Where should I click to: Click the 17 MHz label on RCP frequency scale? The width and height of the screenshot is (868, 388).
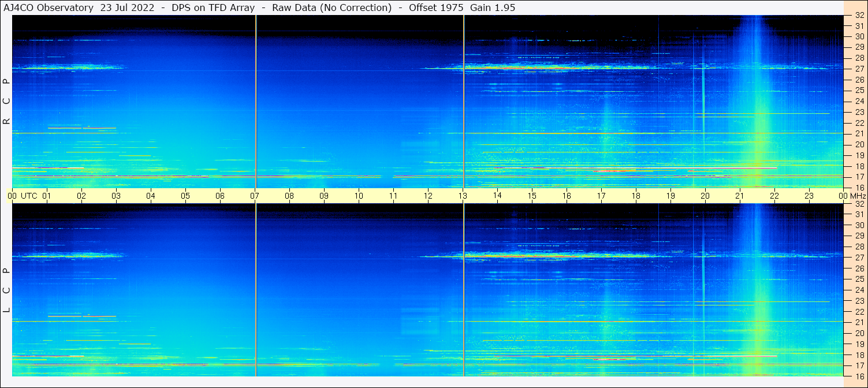point(859,177)
